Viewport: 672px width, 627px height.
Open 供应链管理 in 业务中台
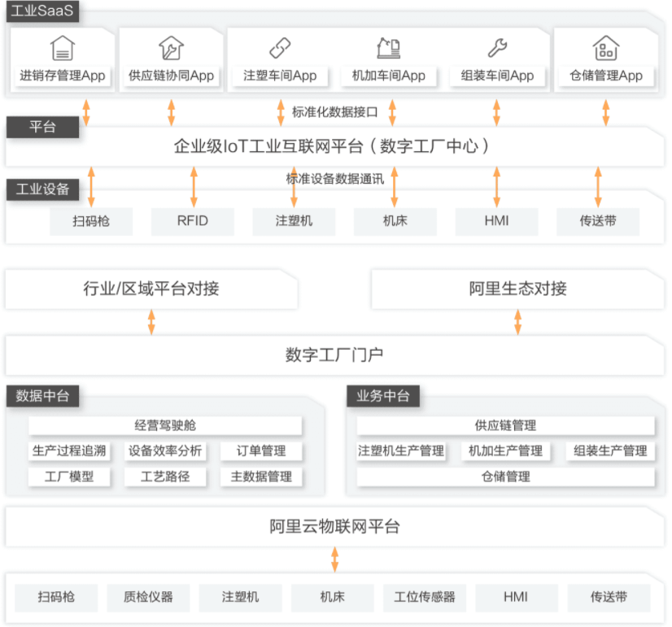(x=506, y=425)
